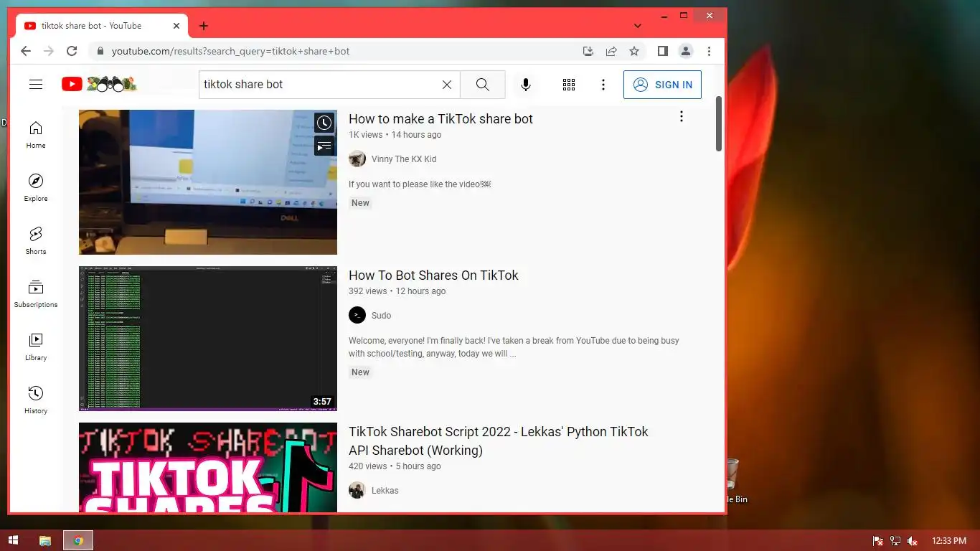Click the YouTube logo

(99, 84)
